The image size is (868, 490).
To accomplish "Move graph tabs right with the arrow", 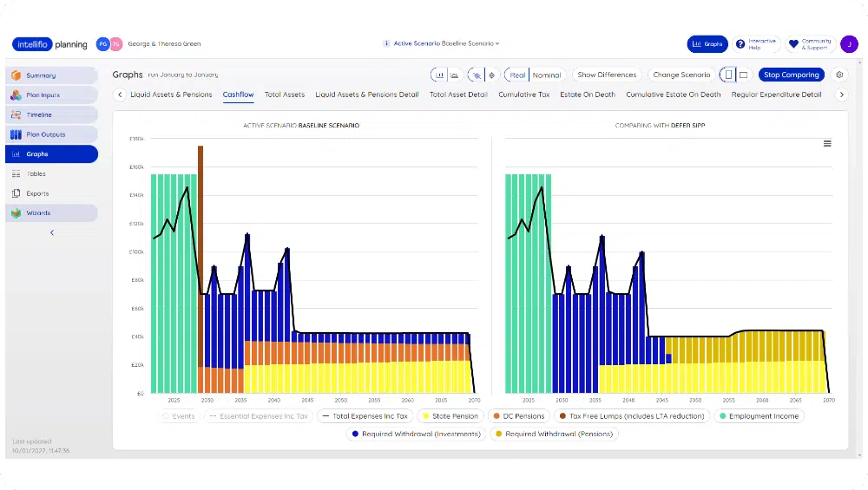I will tap(841, 95).
